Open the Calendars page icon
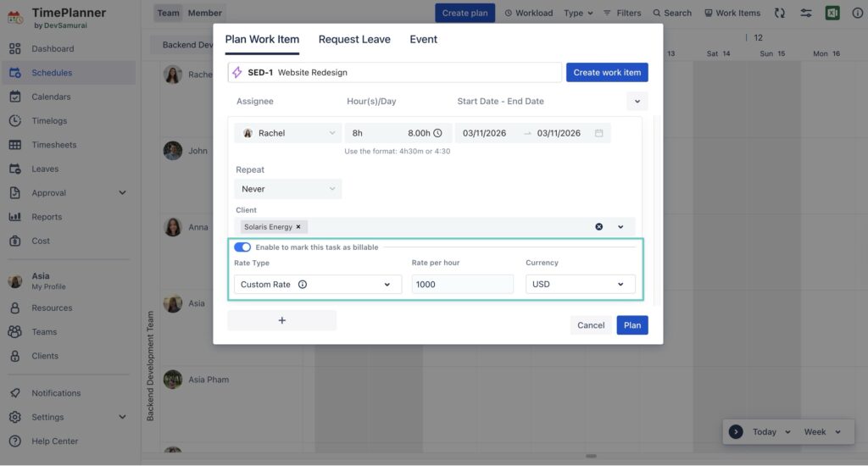868x466 pixels. 15,97
